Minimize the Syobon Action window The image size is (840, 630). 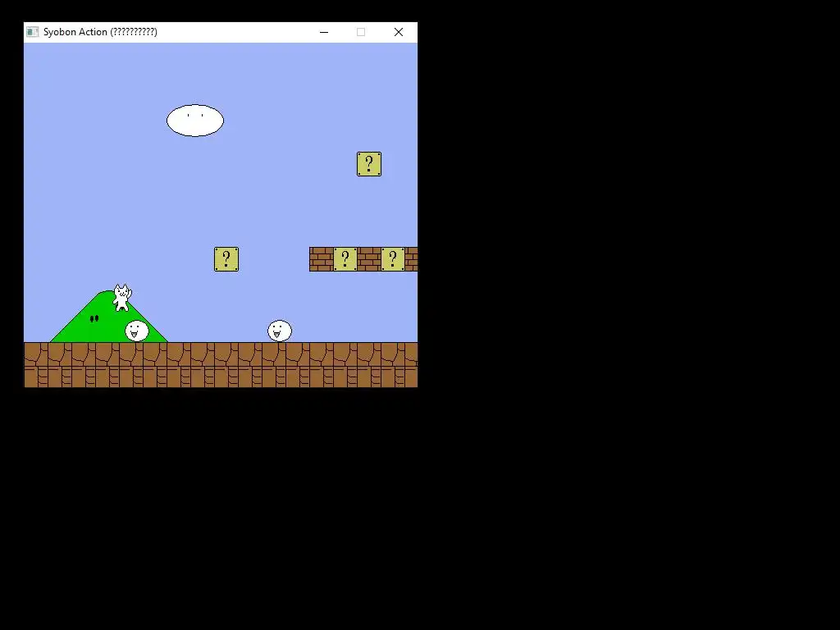pyautogui.click(x=324, y=32)
